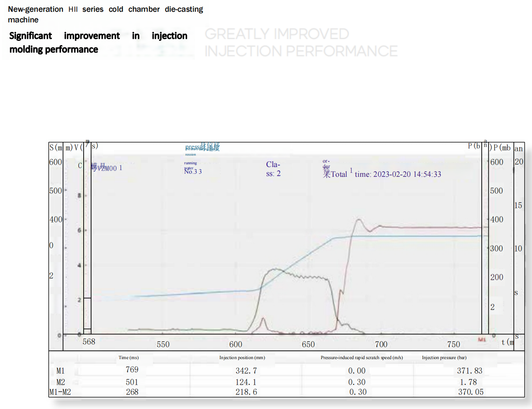Click the 'Injection pressure (bar)' column header
Image resolution: width=532 pixels, height=409 pixels.
click(x=444, y=358)
